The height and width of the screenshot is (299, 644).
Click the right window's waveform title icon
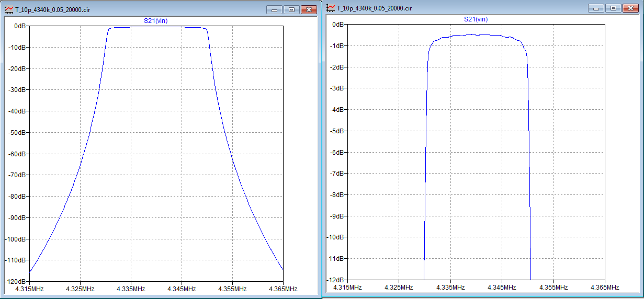click(331, 8)
